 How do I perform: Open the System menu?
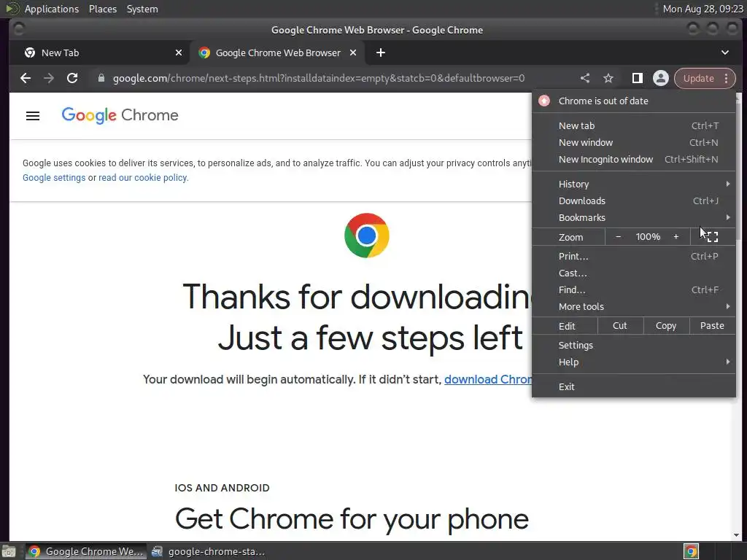142,9
